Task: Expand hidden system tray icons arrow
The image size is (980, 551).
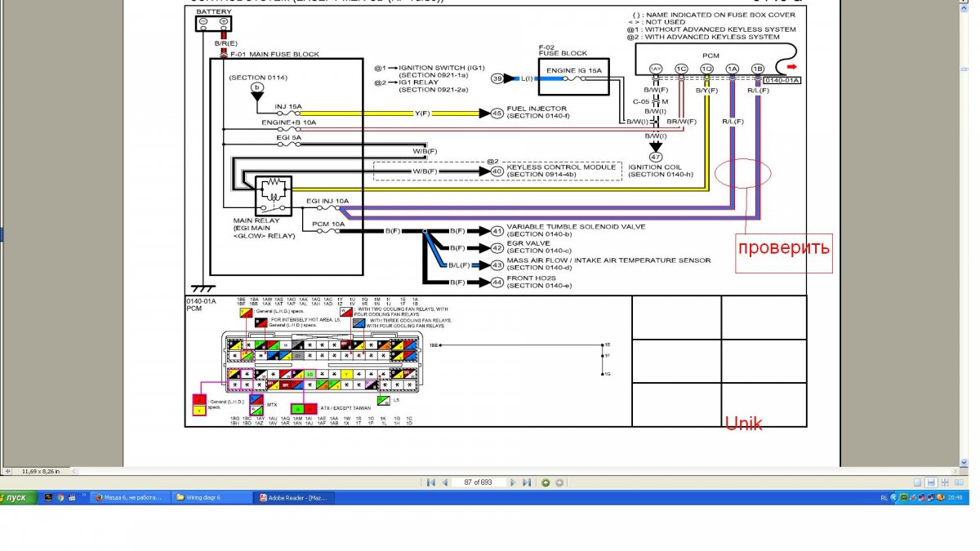Action: [x=895, y=497]
